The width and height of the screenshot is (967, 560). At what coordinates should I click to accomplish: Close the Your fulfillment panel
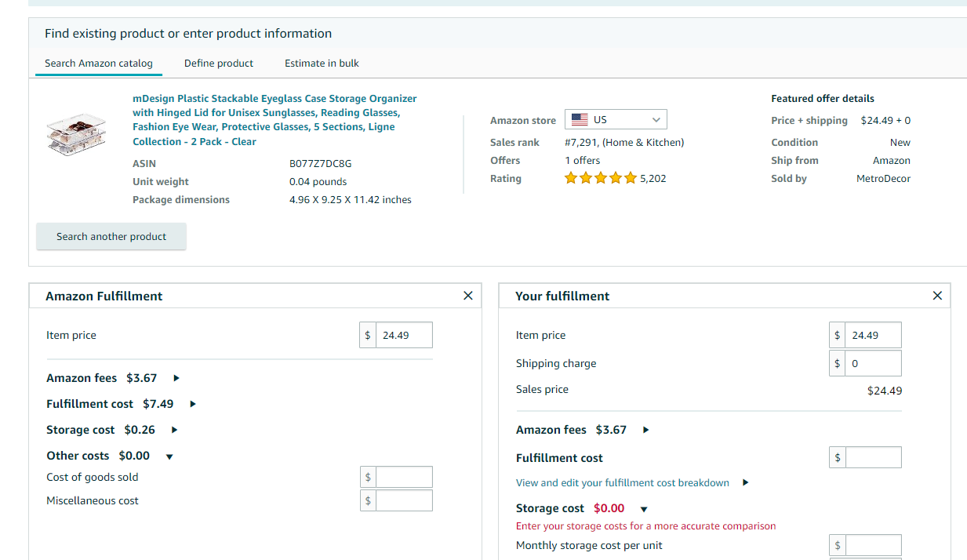[937, 296]
